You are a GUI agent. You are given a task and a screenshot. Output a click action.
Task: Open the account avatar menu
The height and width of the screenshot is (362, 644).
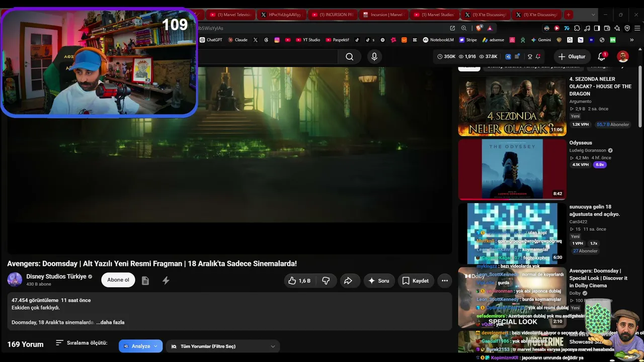[x=623, y=57]
